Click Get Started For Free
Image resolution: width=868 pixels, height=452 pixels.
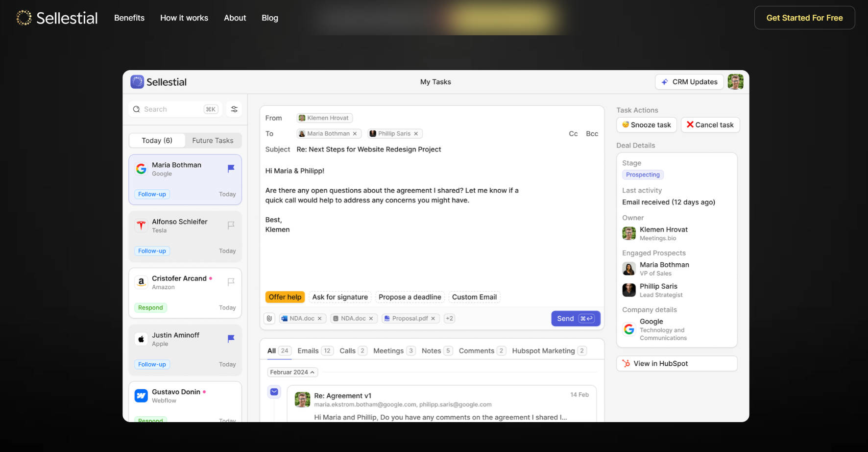pyautogui.click(x=804, y=18)
